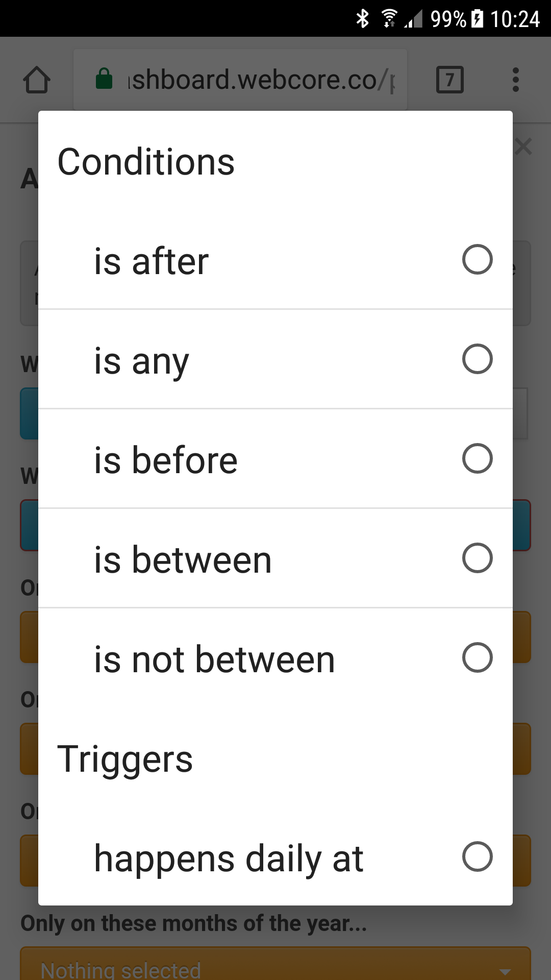Tap the battery indicator in status bar
Image resolution: width=551 pixels, height=980 pixels.
(x=477, y=19)
